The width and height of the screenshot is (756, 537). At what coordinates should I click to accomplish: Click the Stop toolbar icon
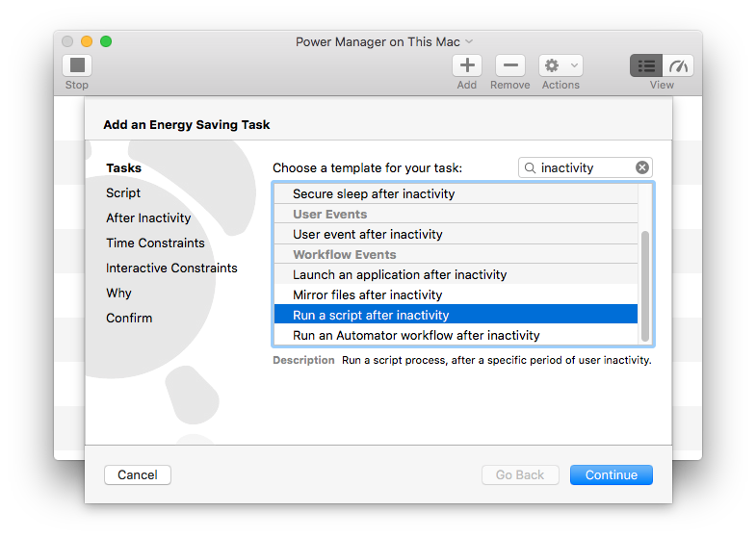click(77, 65)
